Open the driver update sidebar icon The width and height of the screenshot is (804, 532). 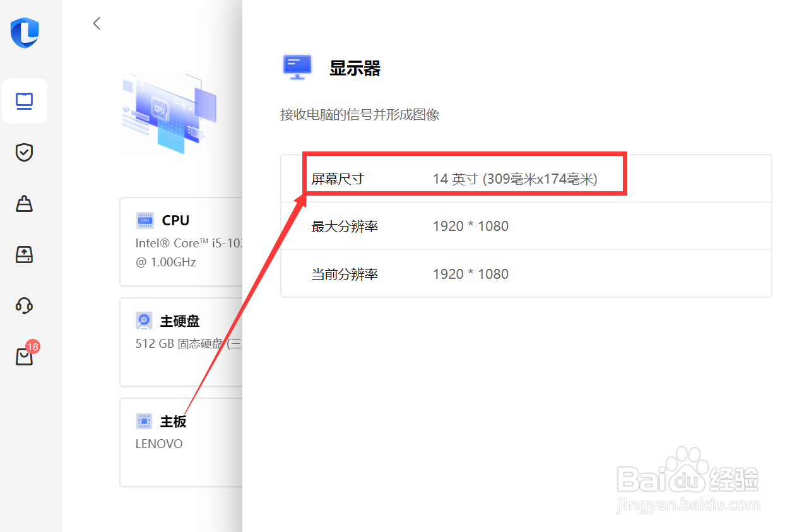tap(25, 254)
